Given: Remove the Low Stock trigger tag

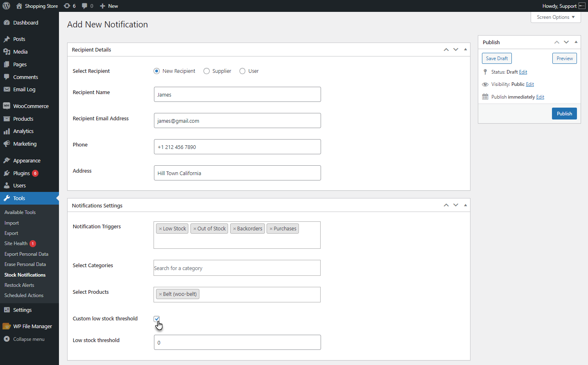Looking at the screenshot, I should click(x=161, y=229).
